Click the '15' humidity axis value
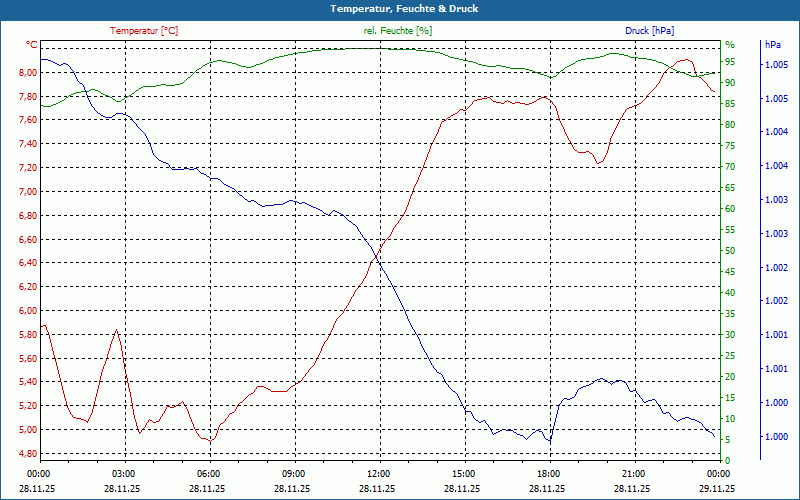The image size is (800, 500). pos(730,398)
